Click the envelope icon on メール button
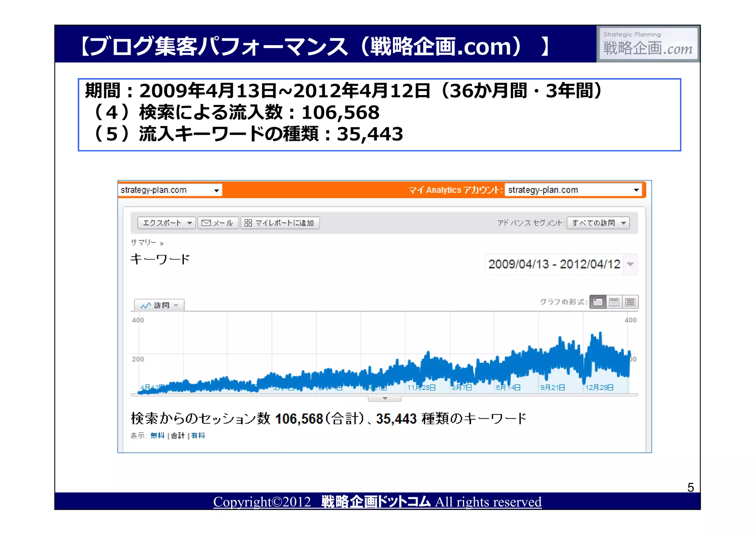Viewport: 756px width, 535px height. point(206,223)
